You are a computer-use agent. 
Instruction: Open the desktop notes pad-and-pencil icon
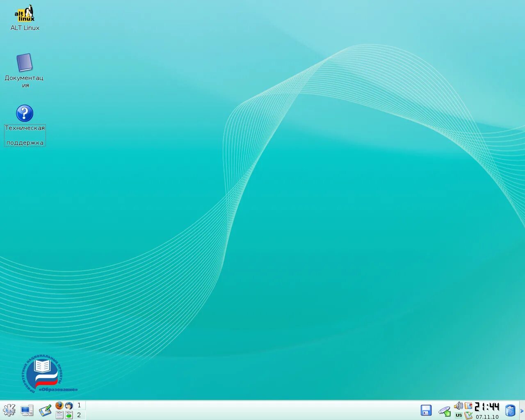coord(45,409)
